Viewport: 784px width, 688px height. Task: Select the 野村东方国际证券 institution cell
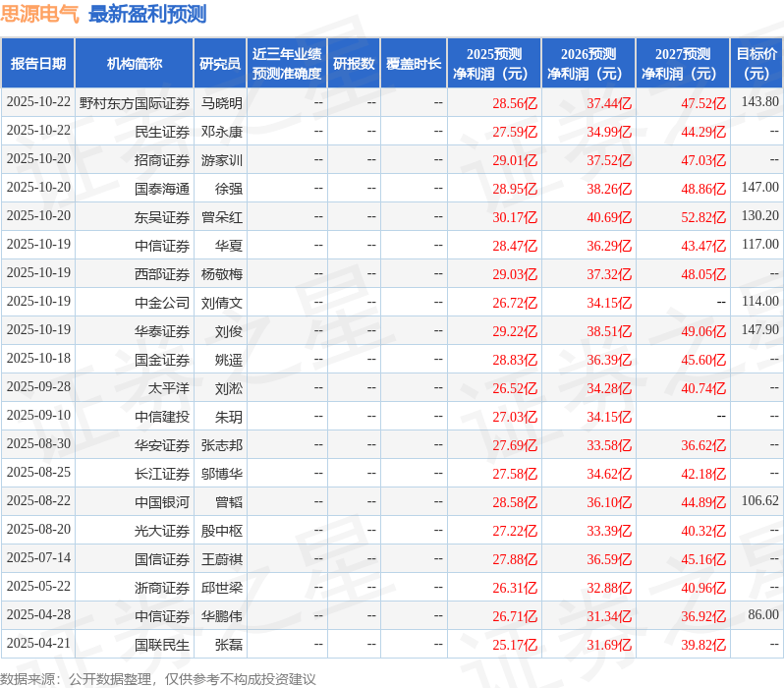[134, 103]
